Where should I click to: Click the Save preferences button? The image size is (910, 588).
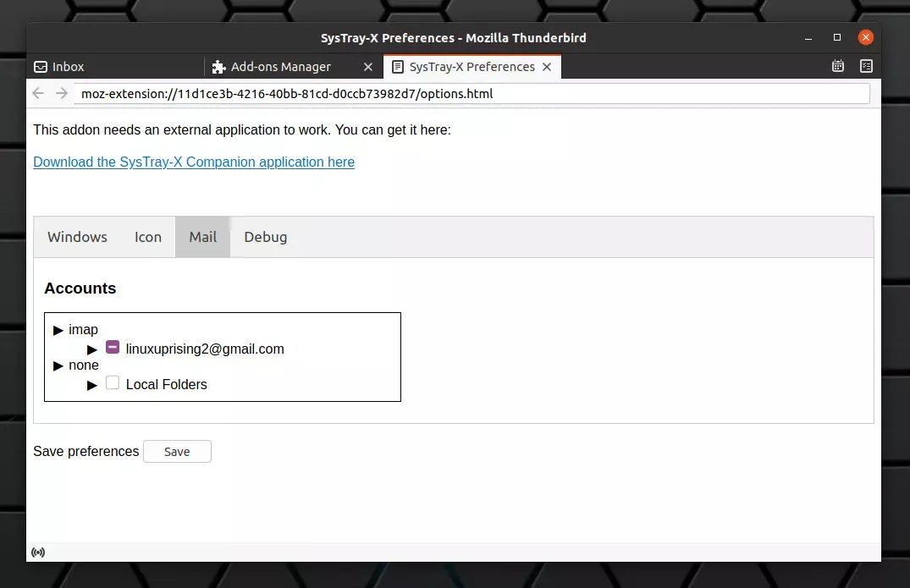(x=177, y=452)
